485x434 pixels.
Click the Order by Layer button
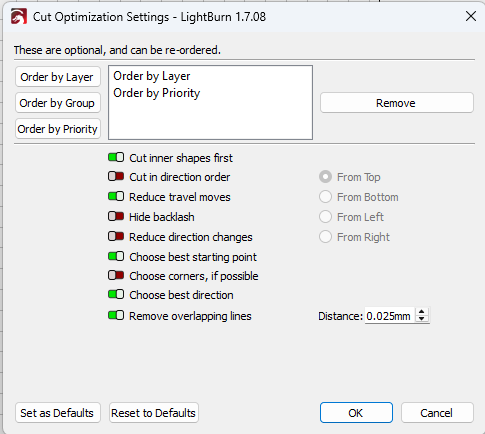tap(58, 77)
